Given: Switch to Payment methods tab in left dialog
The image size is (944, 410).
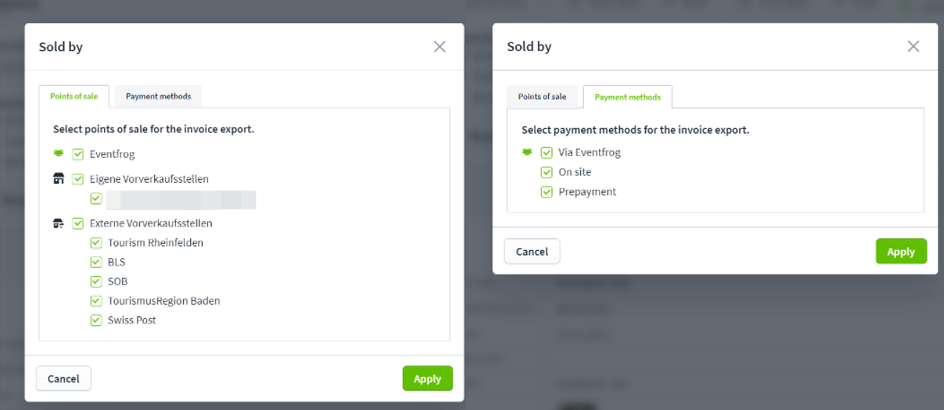Looking at the screenshot, I should coord(159,97).
